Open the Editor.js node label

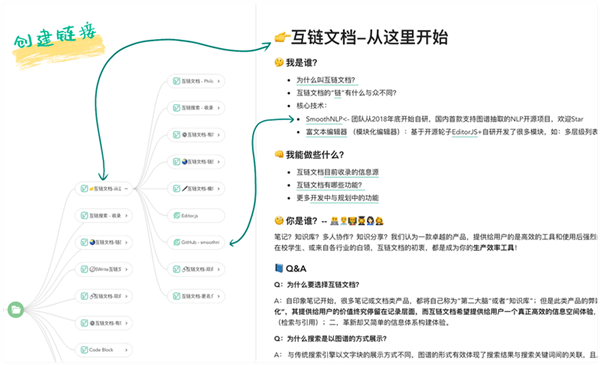click(190, 216)
